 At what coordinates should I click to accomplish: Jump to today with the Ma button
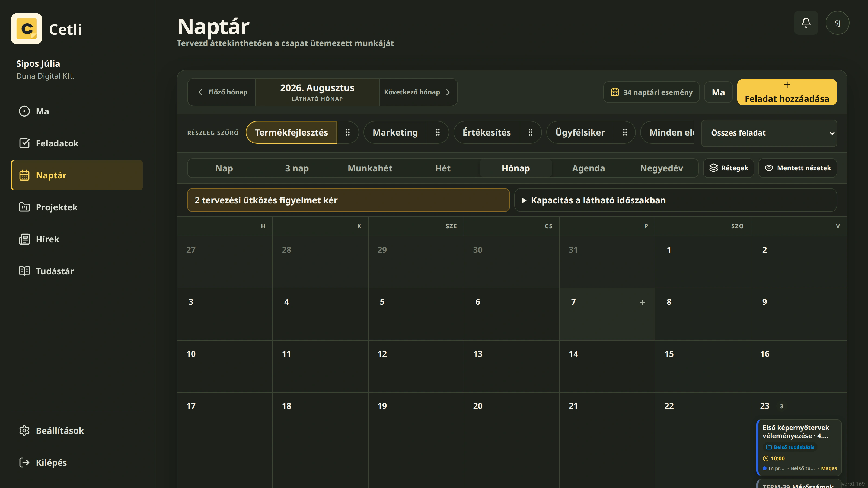[718, 92]
